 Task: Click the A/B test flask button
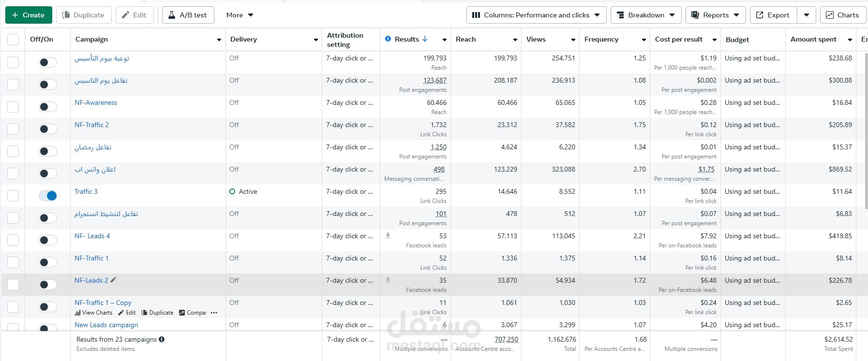coord(188,15)
